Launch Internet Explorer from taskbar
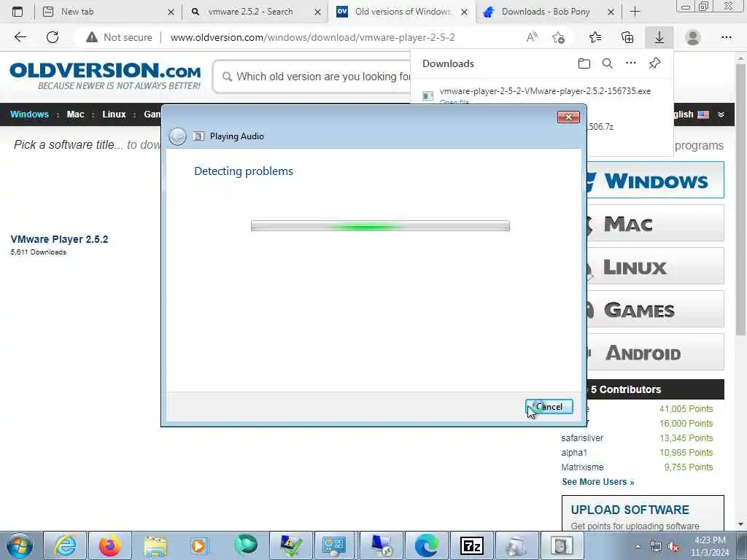This screenshot has width=747, height=560. point(65,545)
